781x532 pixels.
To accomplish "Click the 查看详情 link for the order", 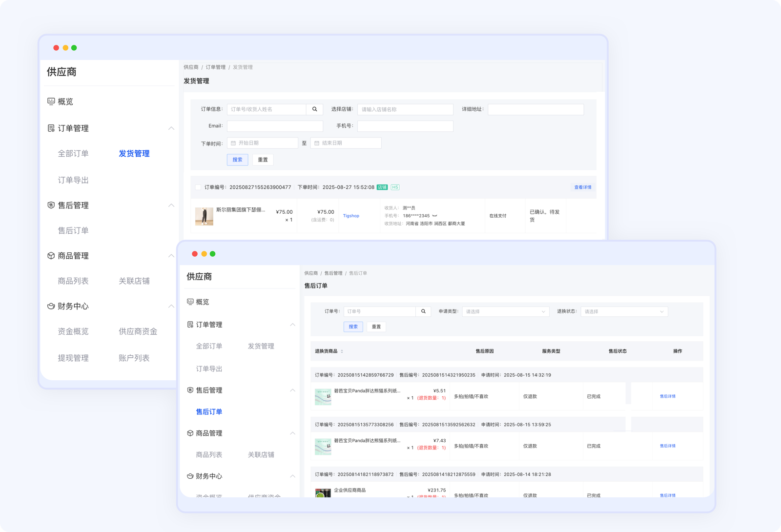I will [582, 187].
